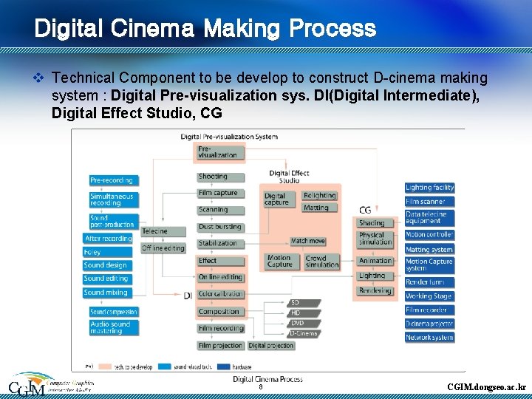Select the 'On line editing' box

click(x=220, y=278)
